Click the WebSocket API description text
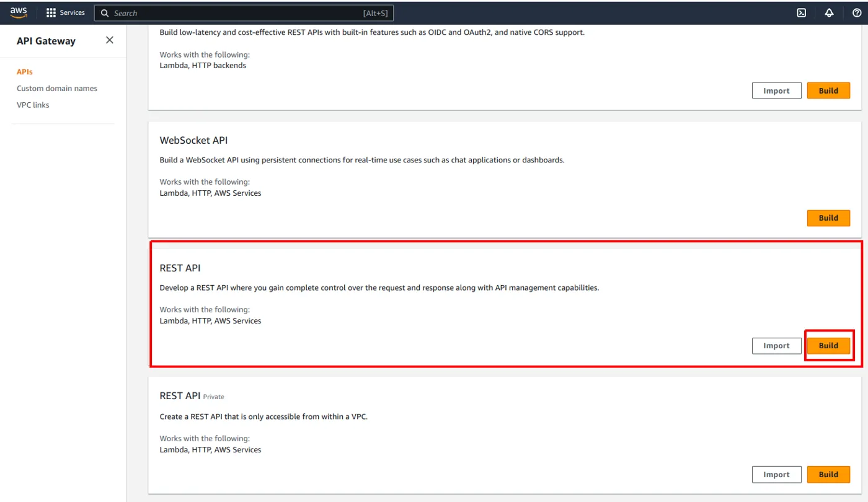The image size is (868, 502). tap(362, 160)
